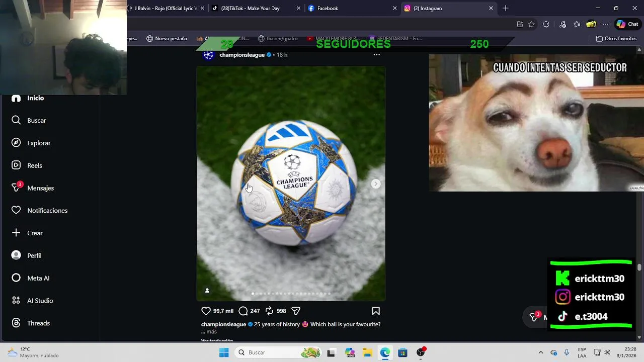Viewport: 644px width, 362px height.
Task: Open Inicio in Instagram sidebar
Action: 28,98
